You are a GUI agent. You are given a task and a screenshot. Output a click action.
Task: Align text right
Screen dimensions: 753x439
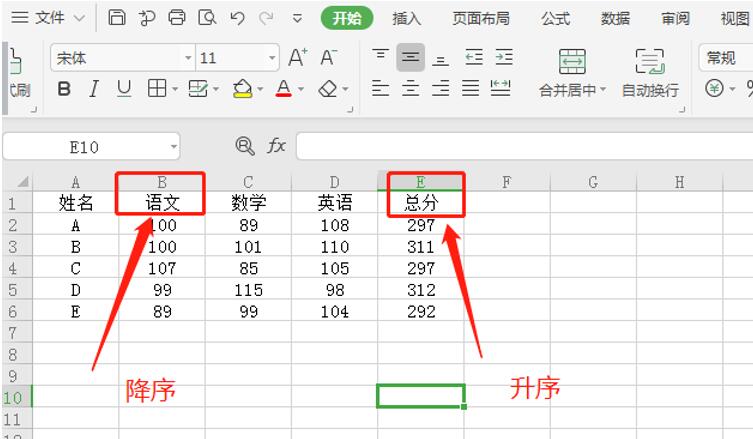click(440, 88)
